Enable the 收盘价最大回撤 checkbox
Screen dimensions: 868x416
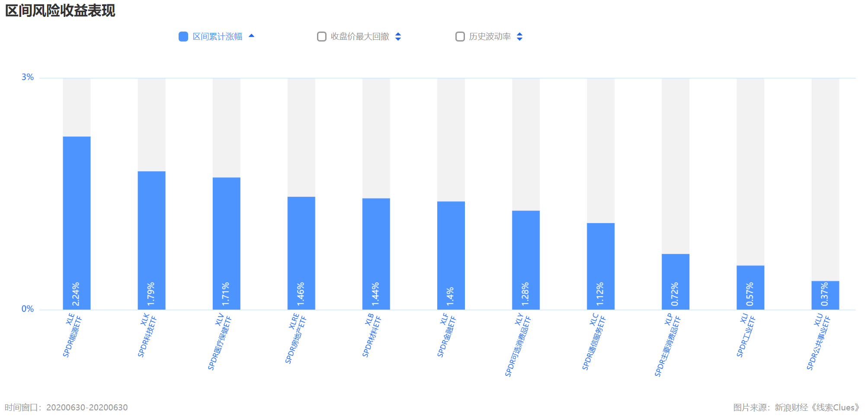pos(322,37)
